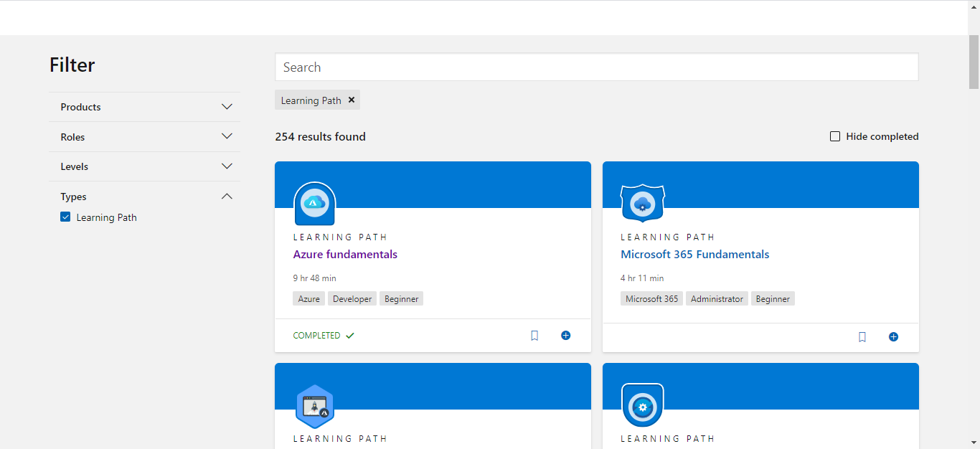This screenshot has width=980, height=449.
Task: Add Microsoft 365 Fundamentals to a collection
Action: [893, 336]
